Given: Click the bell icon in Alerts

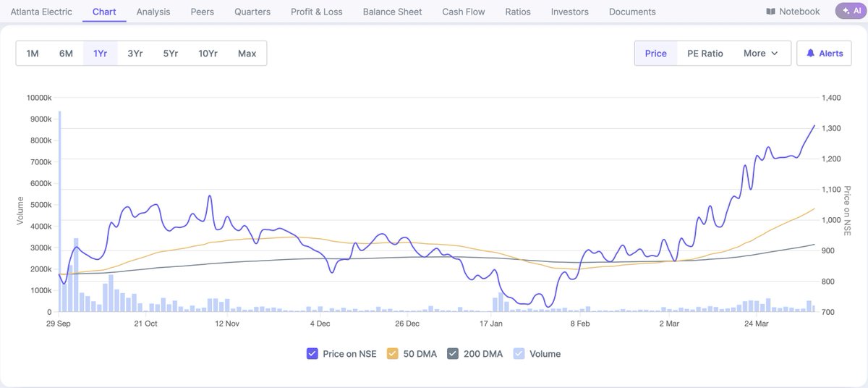Looking at the screenshot, I should tap(811, 54).
